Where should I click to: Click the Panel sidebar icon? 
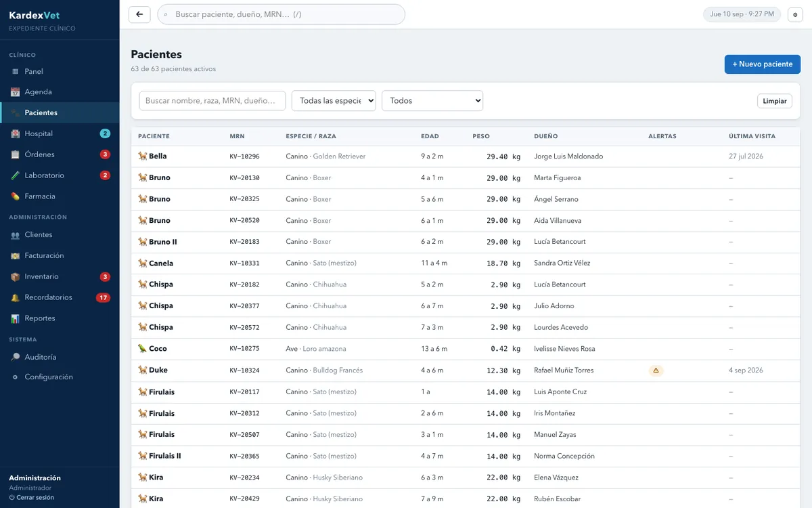16,72
